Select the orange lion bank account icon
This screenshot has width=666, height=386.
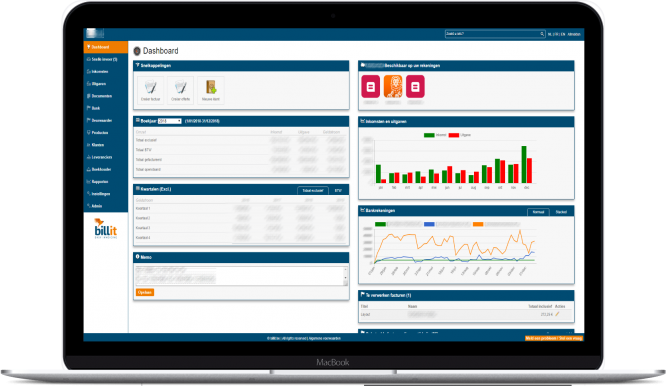tap(393, 87)
